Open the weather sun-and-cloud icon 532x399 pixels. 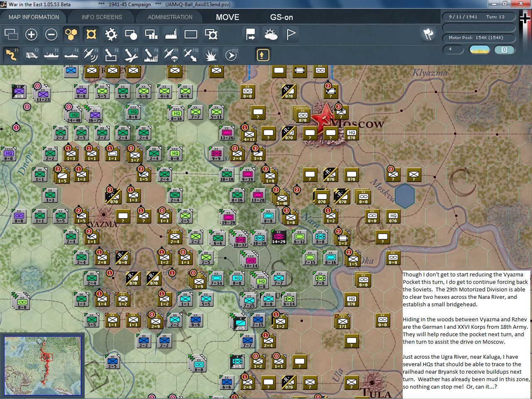(271, 34)
